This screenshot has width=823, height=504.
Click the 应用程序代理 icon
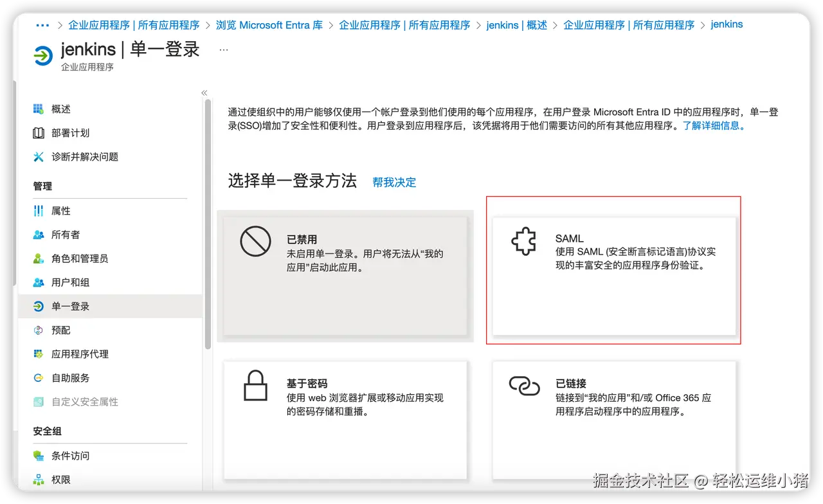pyautogui.click(x=39, y=354)
